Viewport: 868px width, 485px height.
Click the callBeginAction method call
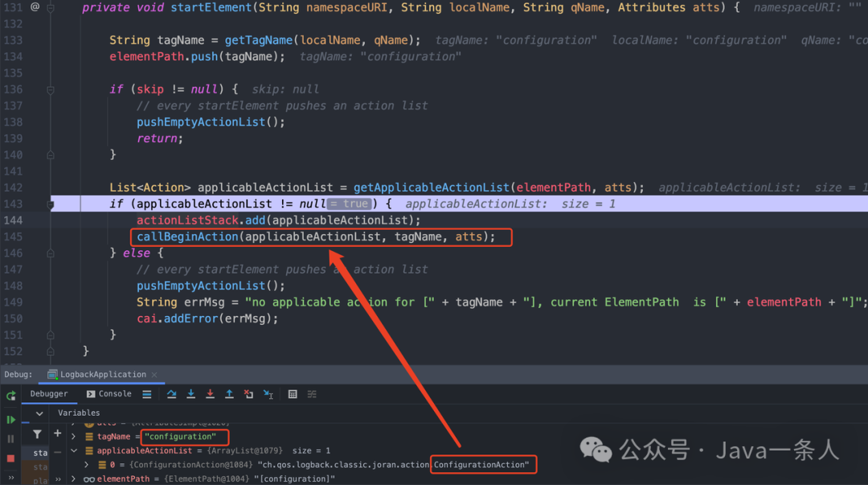tap(187, 236)
